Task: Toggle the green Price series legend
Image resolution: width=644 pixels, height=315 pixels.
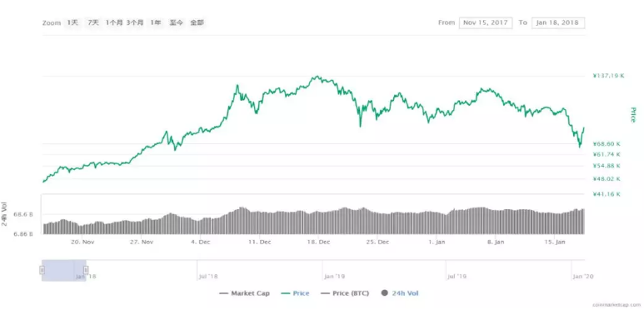Action: point(295,293)
